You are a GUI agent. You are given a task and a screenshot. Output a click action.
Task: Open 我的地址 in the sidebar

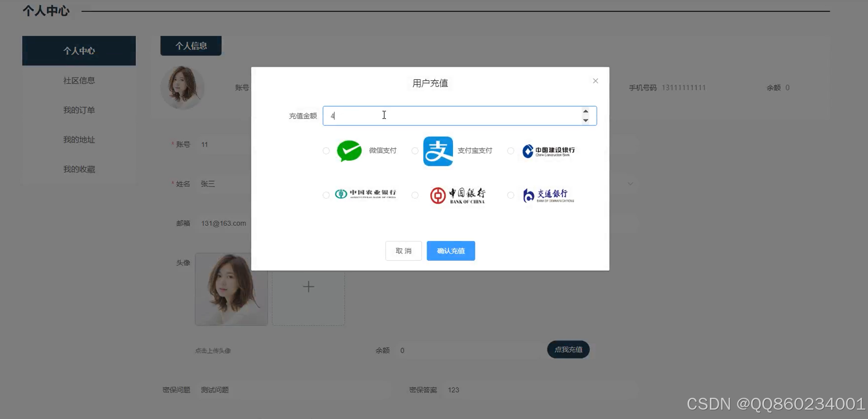[79, 140]
